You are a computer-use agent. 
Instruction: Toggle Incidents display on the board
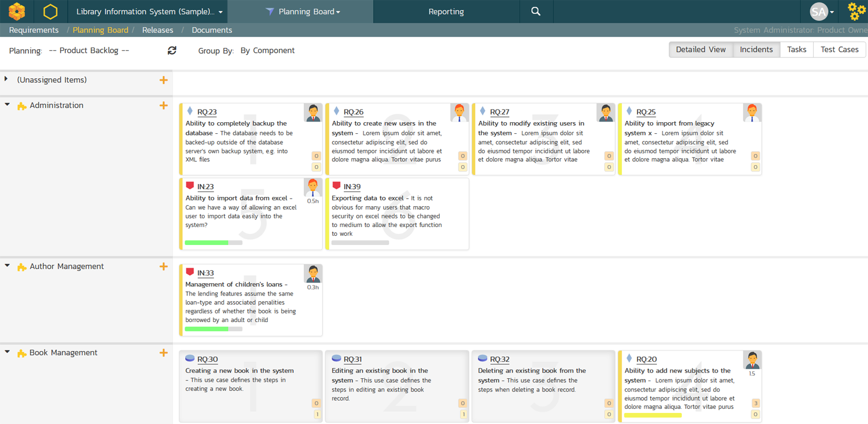click(x=756, y=50)
